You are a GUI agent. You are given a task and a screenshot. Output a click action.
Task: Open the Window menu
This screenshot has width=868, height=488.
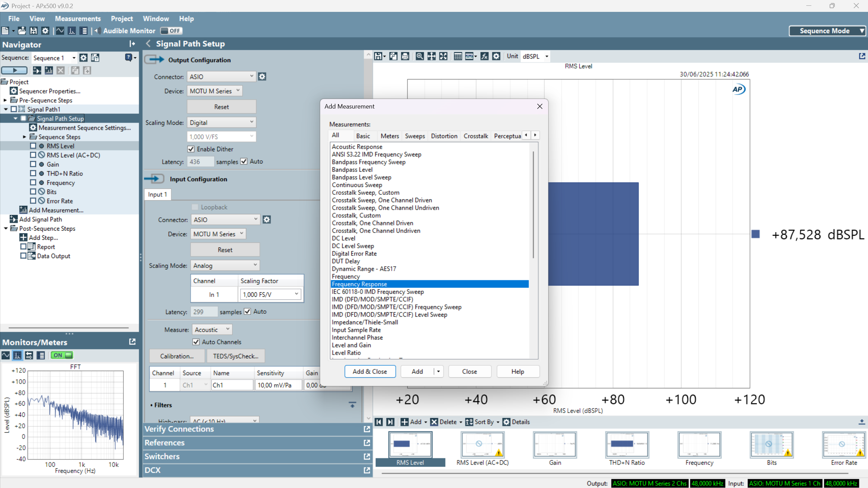156,19
